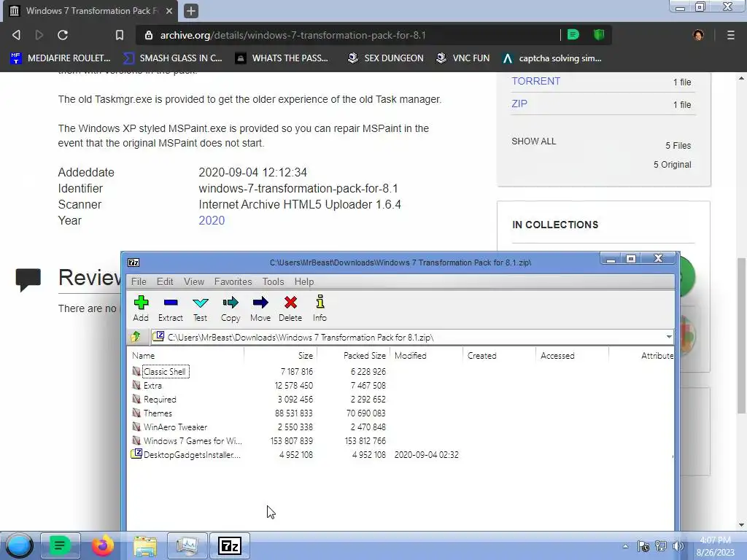
Task: Select the Extra folder row
Action: [152, 385]
